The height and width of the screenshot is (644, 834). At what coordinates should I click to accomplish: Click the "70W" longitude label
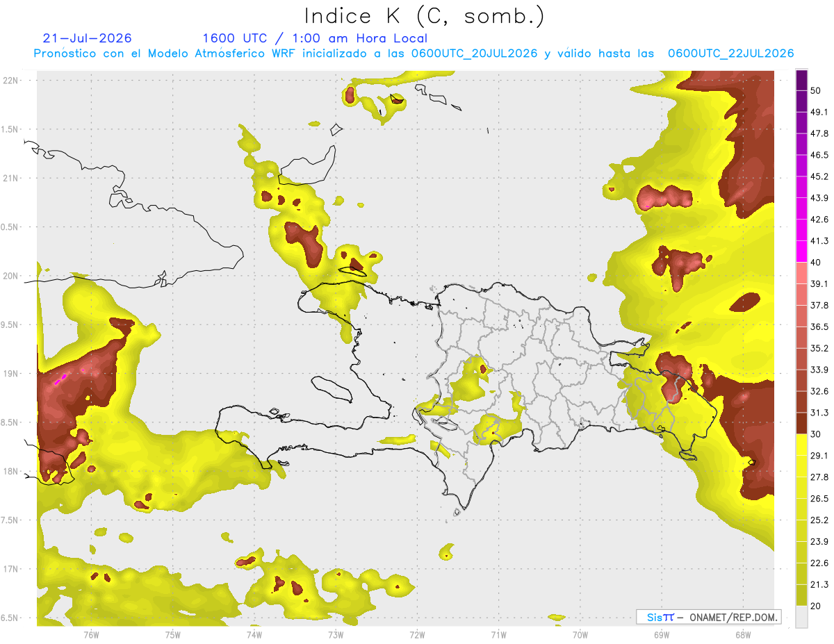pos(580,635)
